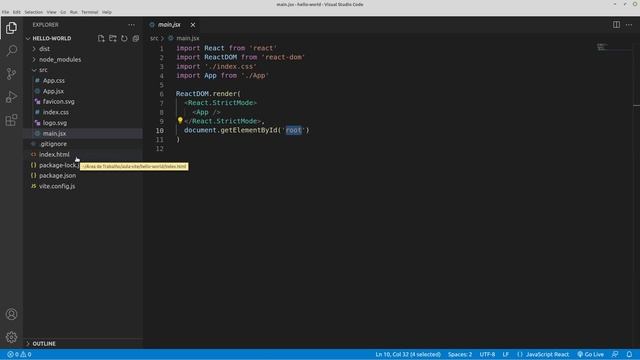640x360 pixels.
Task: Click line number 12 in the gutter
Action: tap(160, 149)
